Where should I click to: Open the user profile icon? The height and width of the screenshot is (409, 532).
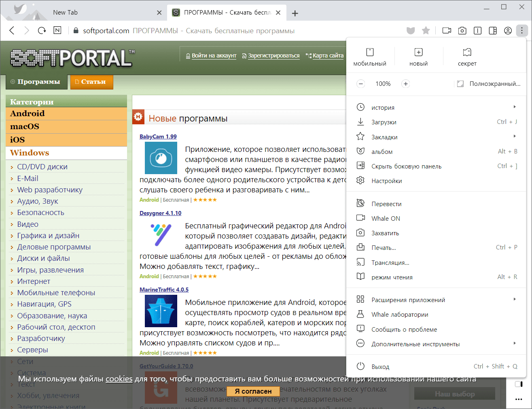pos(508,31)
